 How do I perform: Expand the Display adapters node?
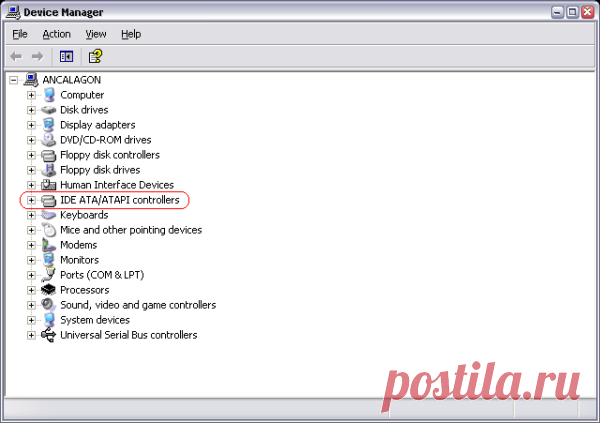31,125
